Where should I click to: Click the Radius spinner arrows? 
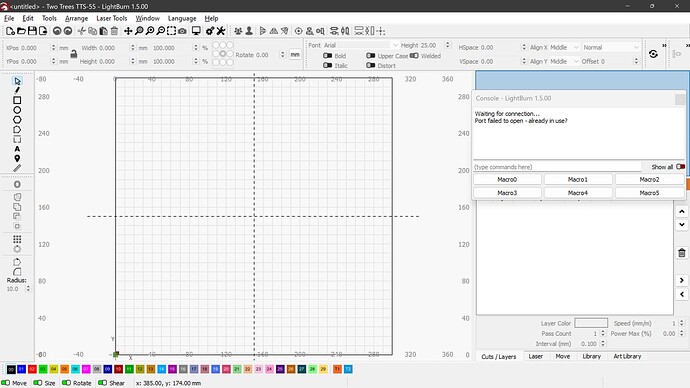[x=28, y=289]
